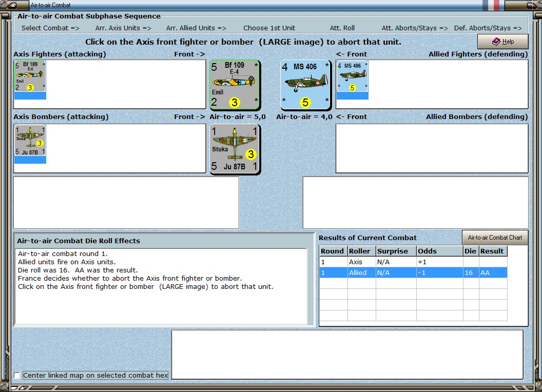
Task: Click the 'Air-to-air combat round 1.' log line
Action: pos(63,253)
